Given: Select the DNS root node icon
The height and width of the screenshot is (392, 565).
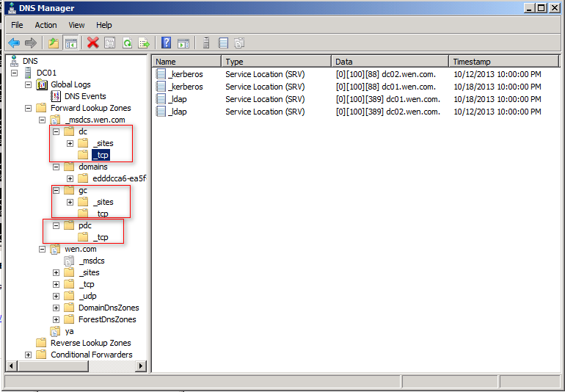Looking at the screenshot, I should tap(14, 61).
